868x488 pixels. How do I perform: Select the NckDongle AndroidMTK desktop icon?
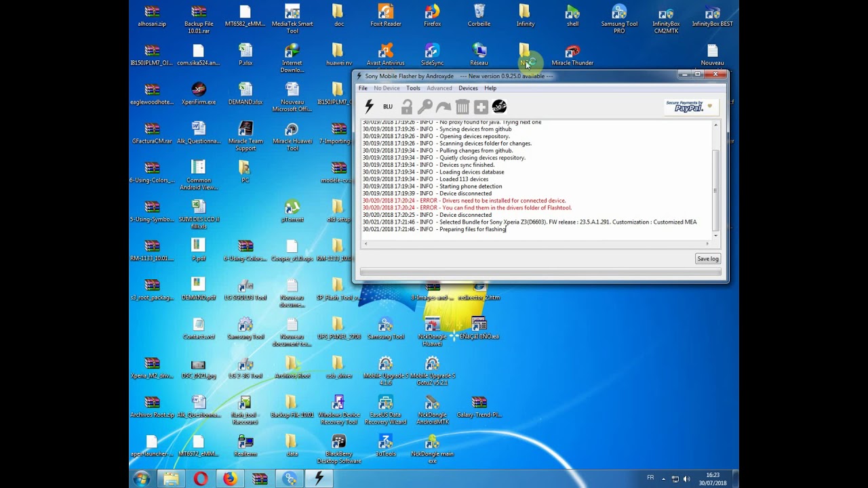pos(433,411)
